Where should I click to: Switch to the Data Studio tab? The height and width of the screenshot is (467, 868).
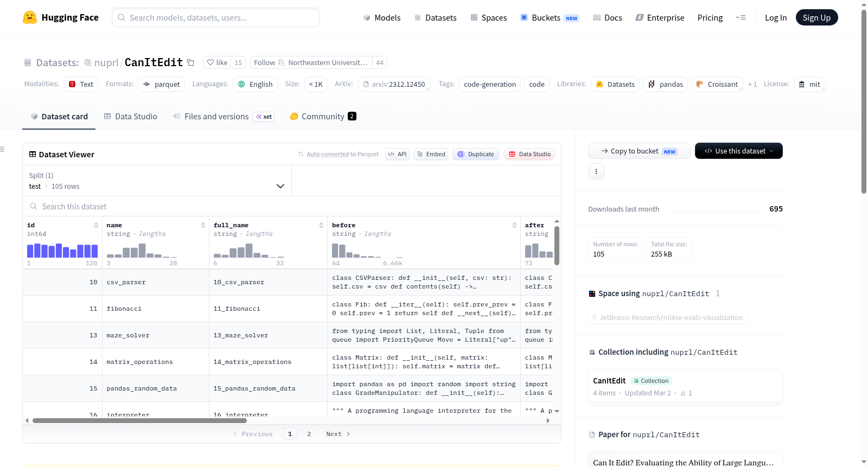click(x=131, y=116)
